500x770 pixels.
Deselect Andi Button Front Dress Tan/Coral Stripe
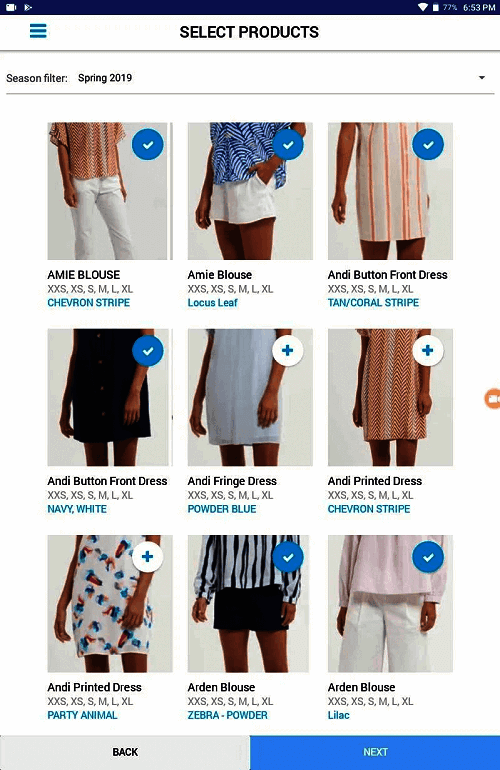click(428, 144)
